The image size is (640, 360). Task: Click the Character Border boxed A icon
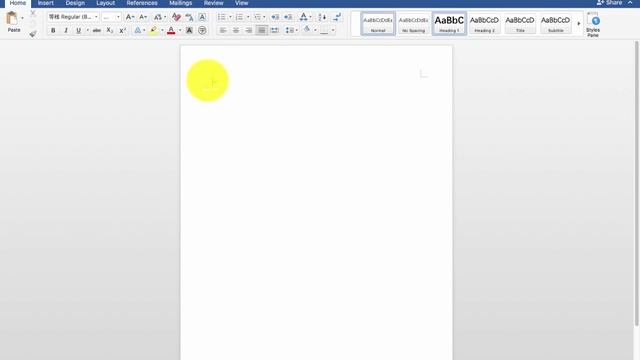[x=202, y=17]
